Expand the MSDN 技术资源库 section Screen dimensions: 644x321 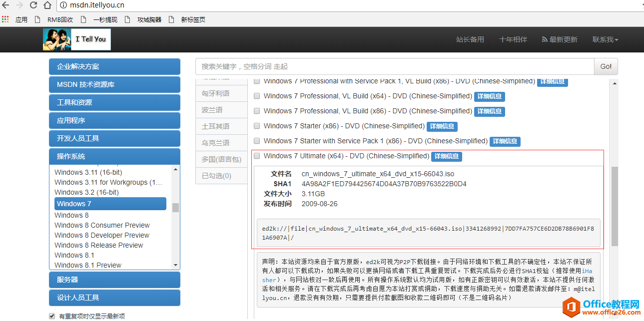(114, 84)
